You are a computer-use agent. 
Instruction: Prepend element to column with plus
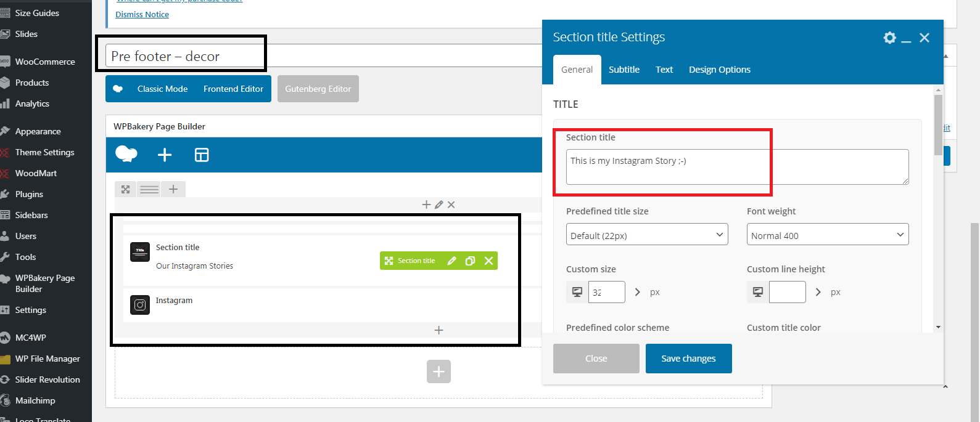click(x=426, y=205)
